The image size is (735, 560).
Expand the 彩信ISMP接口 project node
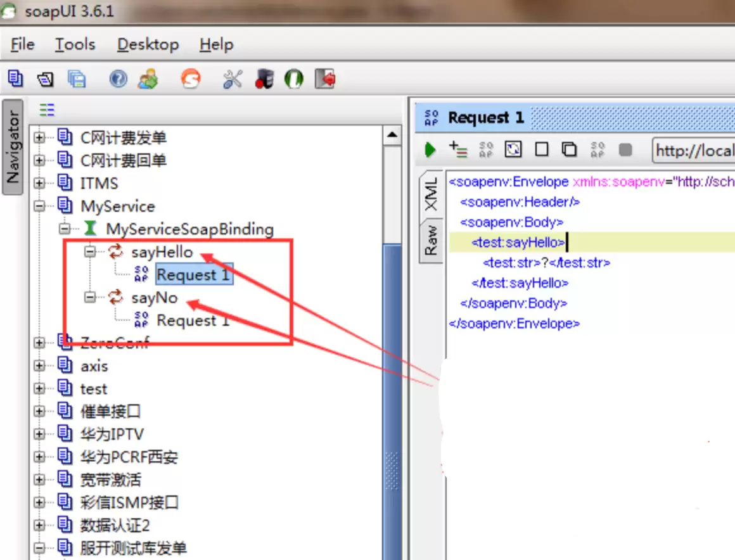(x=39, y=502)
